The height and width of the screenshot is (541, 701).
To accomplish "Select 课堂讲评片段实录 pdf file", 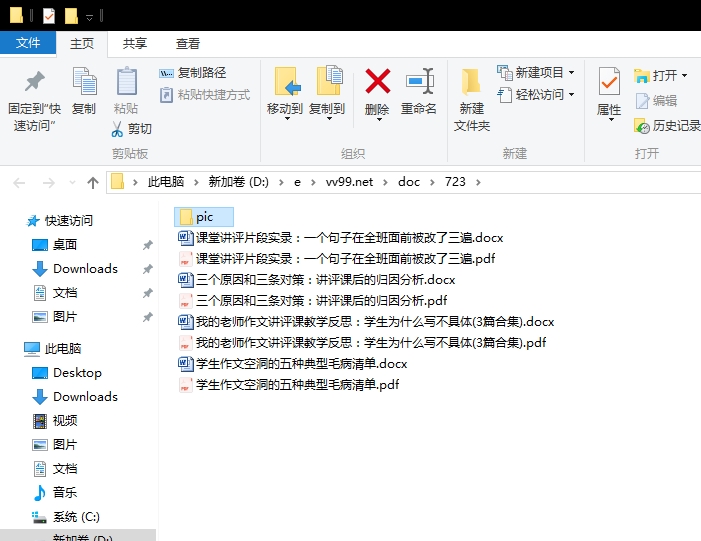I will coord(337,258).
